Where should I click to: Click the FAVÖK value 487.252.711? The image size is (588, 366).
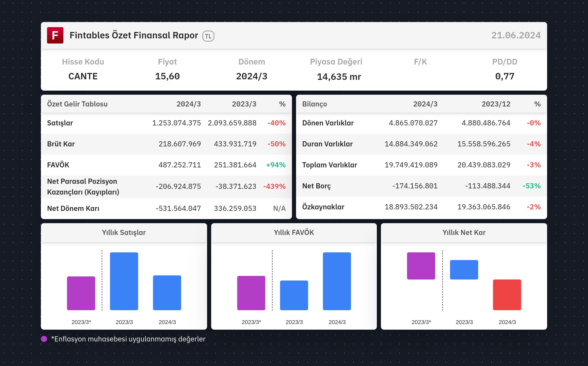click(x=180, y=165)
